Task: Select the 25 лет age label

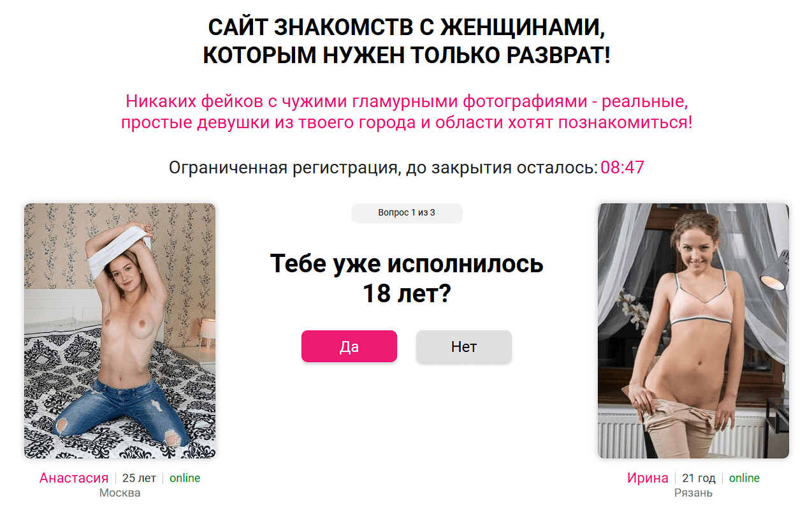Action: coord(139,478)
